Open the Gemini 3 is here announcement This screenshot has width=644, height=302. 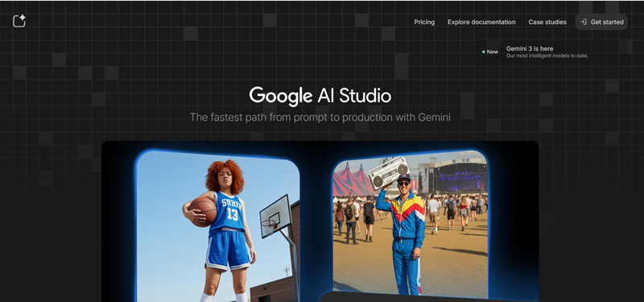(x=551, y=52)
